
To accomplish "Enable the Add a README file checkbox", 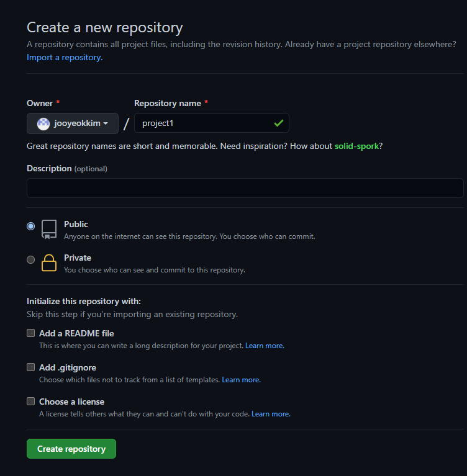I will pyautogui.click(x=30, y=333).
